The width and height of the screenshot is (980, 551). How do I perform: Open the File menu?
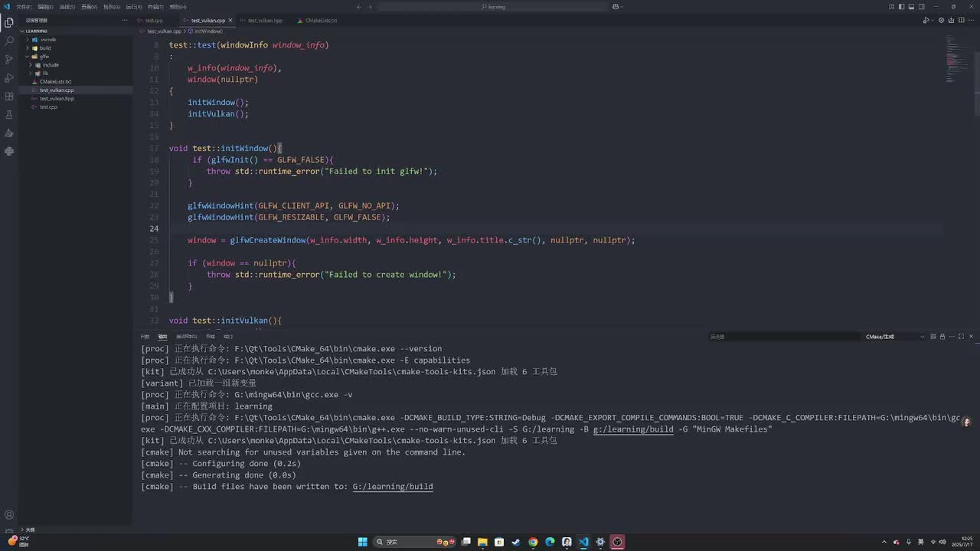24,6
